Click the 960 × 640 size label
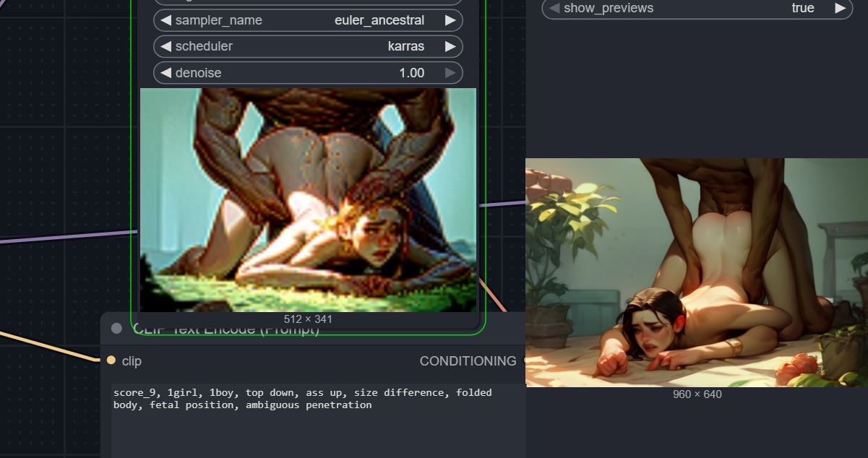The image size is (868, 458). 697,394
